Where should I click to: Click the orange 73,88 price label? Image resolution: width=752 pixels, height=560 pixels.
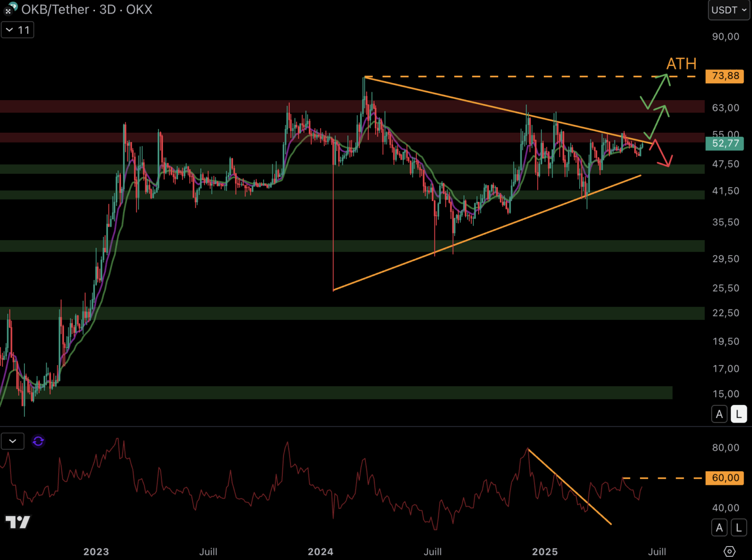[x=725, y=76]
